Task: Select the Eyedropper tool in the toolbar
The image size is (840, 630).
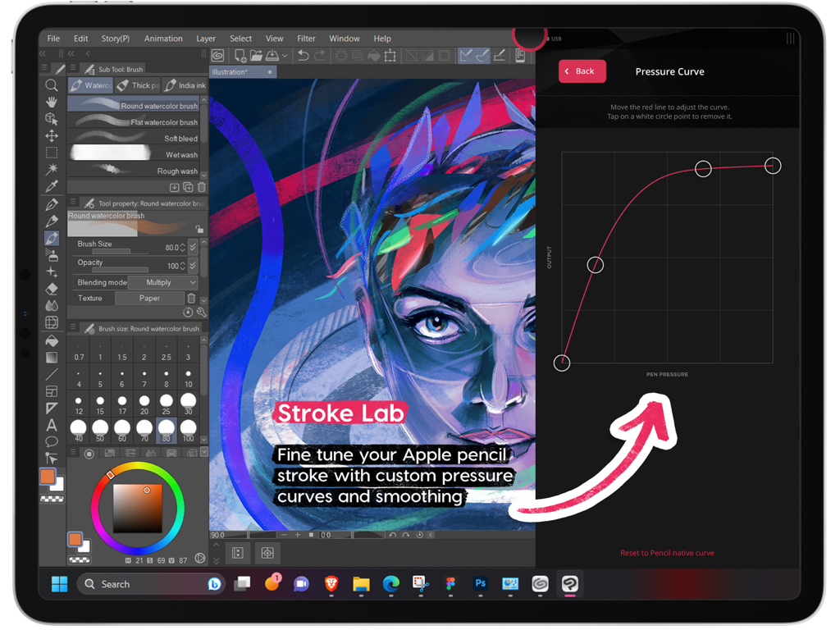Action: [x=51, y=185]
